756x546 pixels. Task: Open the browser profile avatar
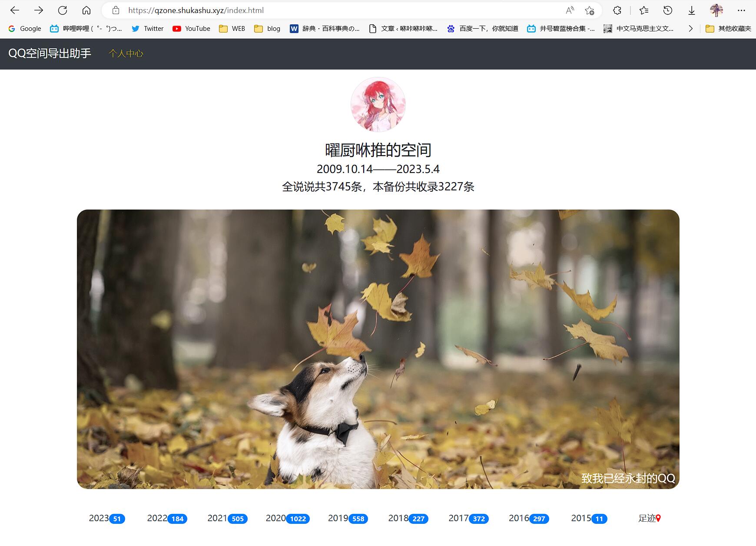[715, 10]
